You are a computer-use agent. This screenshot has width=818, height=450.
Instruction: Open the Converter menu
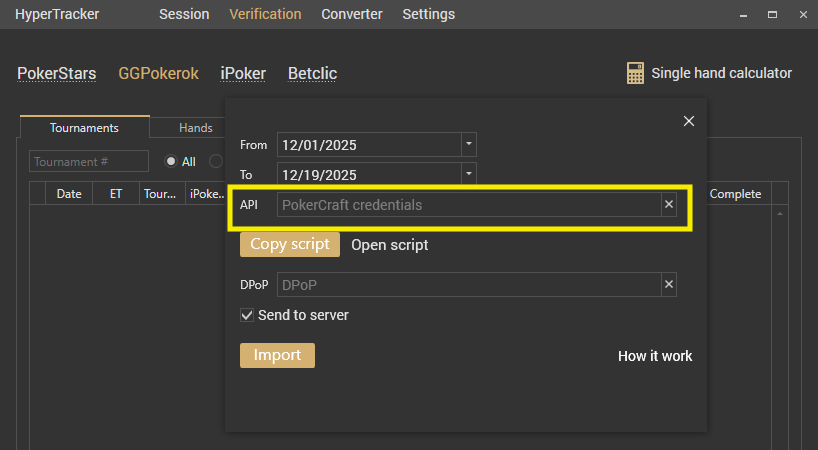(352, 14)
